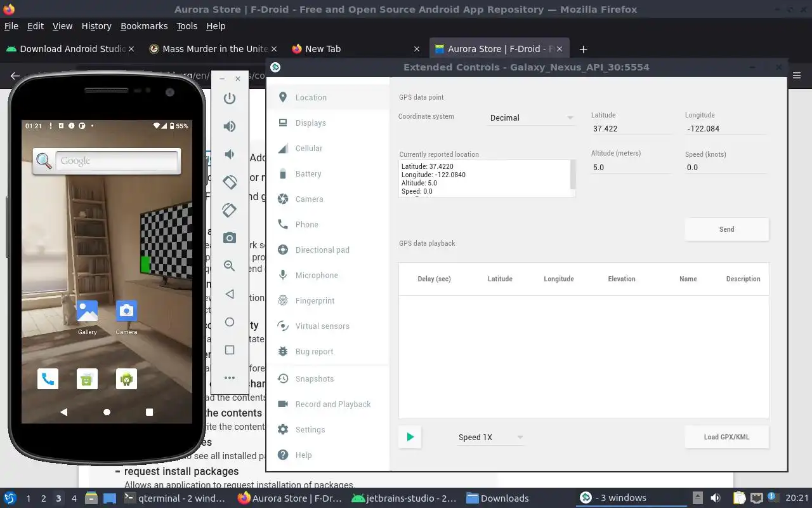Open the Phone section in Extended Controls
This screenshot has width=812, height=508.
pos(327,224)
